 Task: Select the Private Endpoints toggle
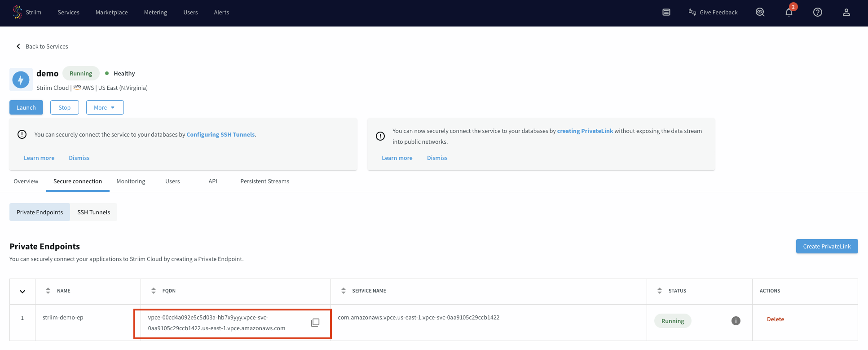click(x=40, y=213)
